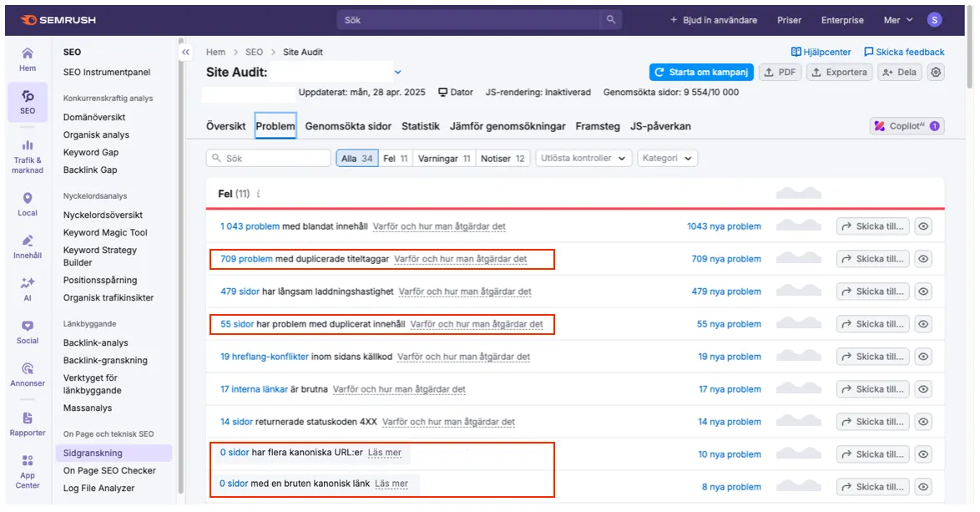The height and width of the screenshot is (512, 980).
Task: Open Skicka till for hreflang-konflikter row
Action: (872, 357)
